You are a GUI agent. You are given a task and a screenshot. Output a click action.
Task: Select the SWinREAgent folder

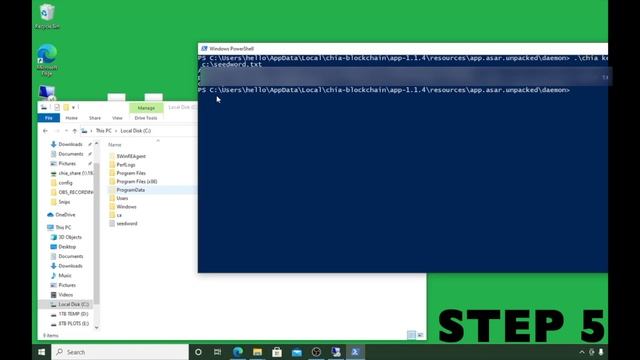pyautogui.click(x=131, y=156)
